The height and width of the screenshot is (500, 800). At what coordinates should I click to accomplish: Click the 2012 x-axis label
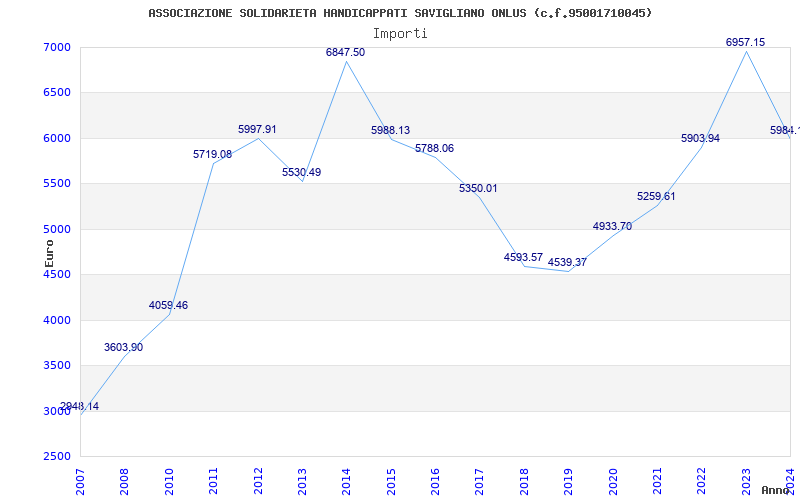click(x=258, y=481)
